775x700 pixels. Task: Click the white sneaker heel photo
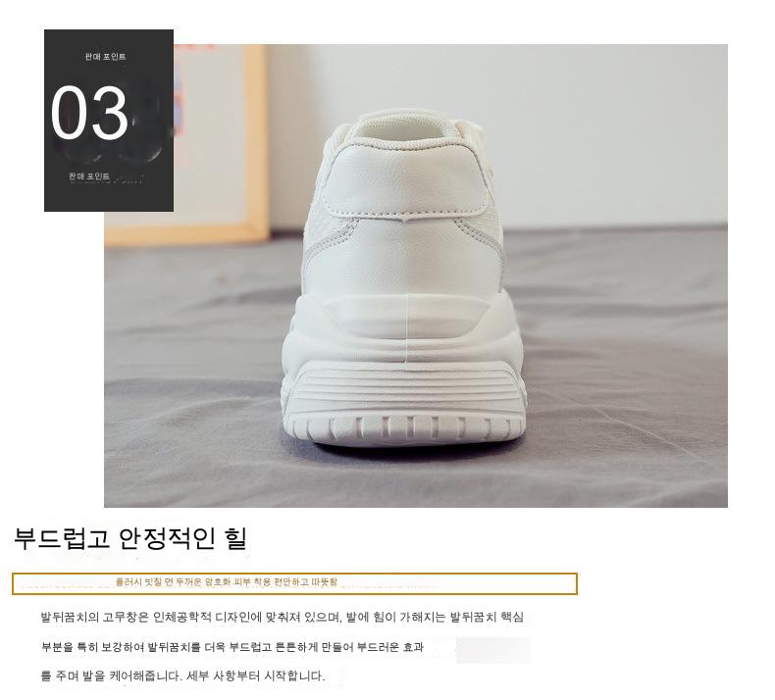pos(416,275)
